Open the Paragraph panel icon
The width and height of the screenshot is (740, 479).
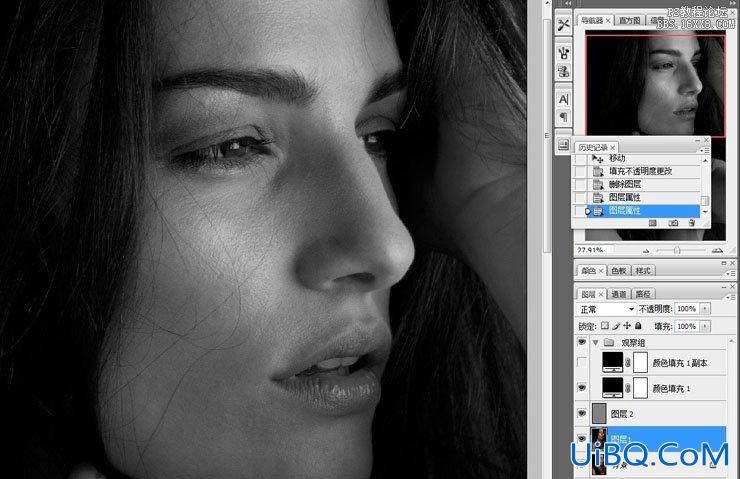click(563, 117)
